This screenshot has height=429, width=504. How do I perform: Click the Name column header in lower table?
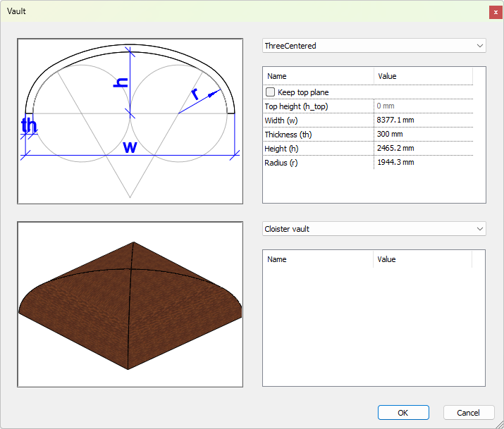pyautogui.click(x=318, y=259)
